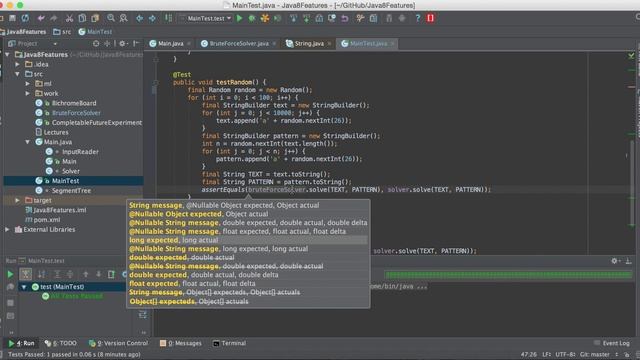
Task: Expand all test results in Run panel
Action: click(57, 274)
